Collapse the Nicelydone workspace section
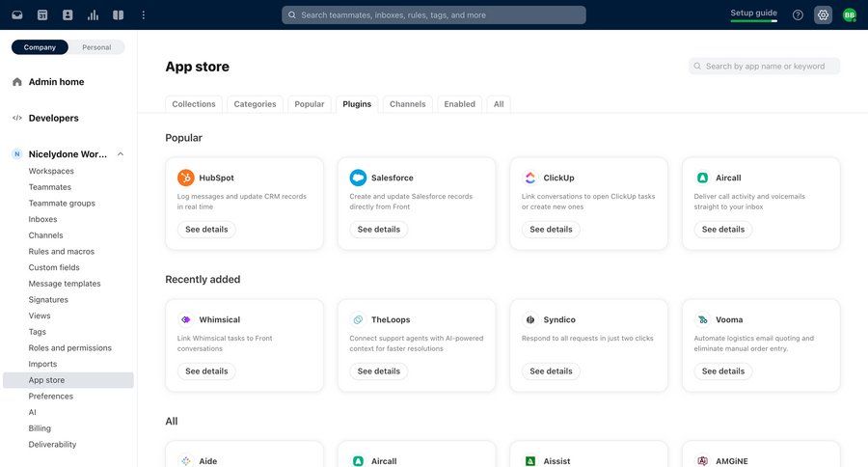This screenshot has width=868, height=467. (121, 154)
